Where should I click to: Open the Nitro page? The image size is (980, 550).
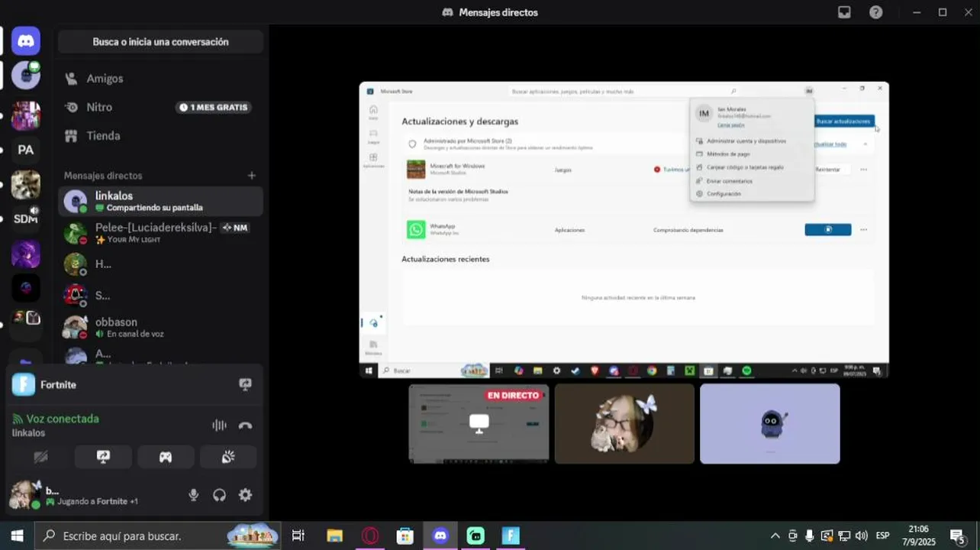pos(160,108)
